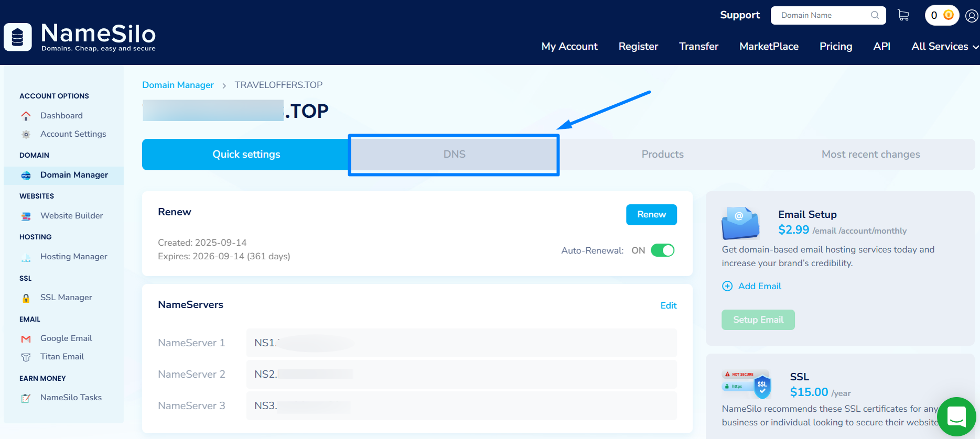Image resolution: width=980 pixels, height=439 pixels.
Task: Open the Most recent changes tab
Action: 870,155
